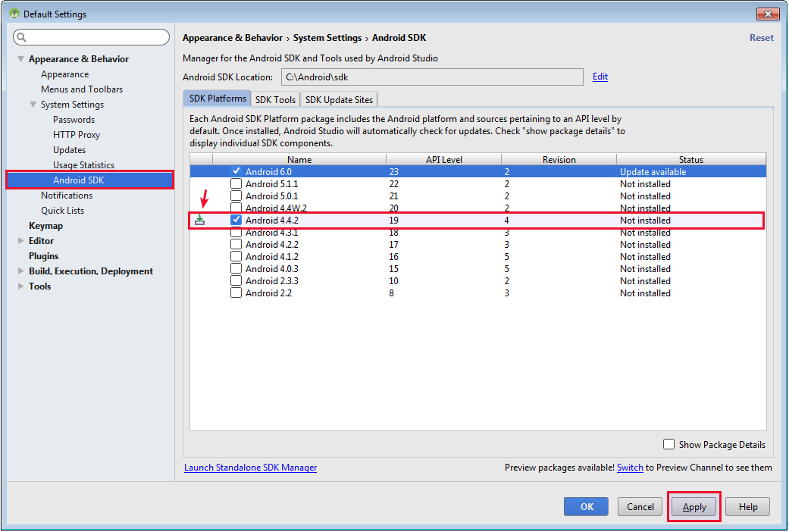The height and width of the screenshot is (532, 789).
Task: Open the SDK Update Sites tab
Action: (x=339, y=100)
